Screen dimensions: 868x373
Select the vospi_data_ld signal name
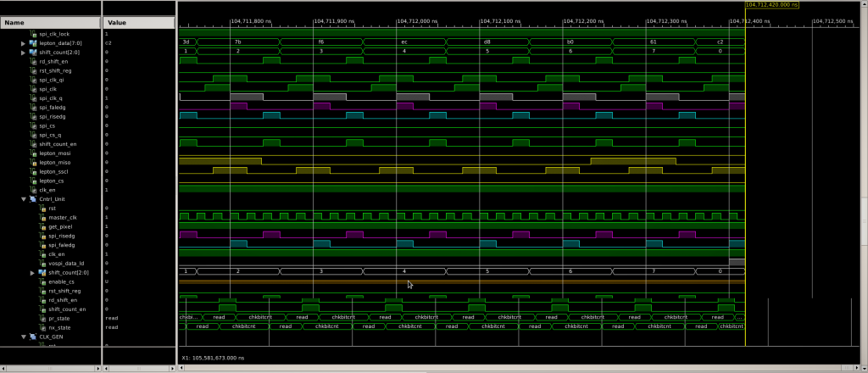coord(66,264)
